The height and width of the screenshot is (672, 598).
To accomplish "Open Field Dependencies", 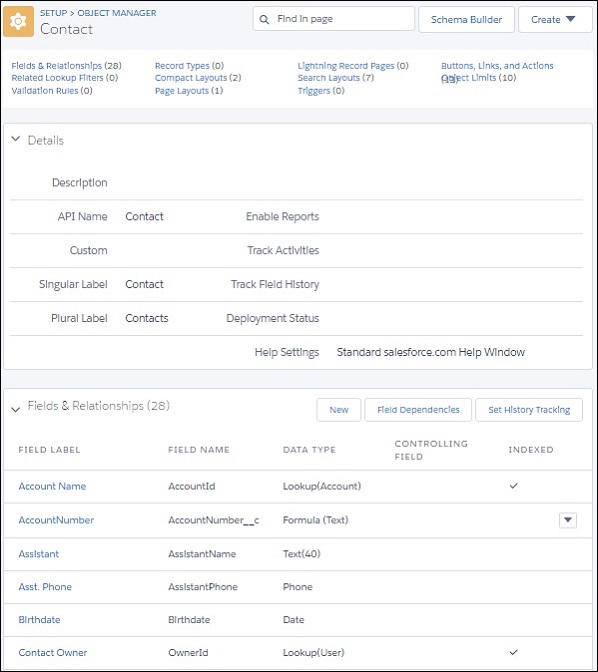I will [418, 410].
